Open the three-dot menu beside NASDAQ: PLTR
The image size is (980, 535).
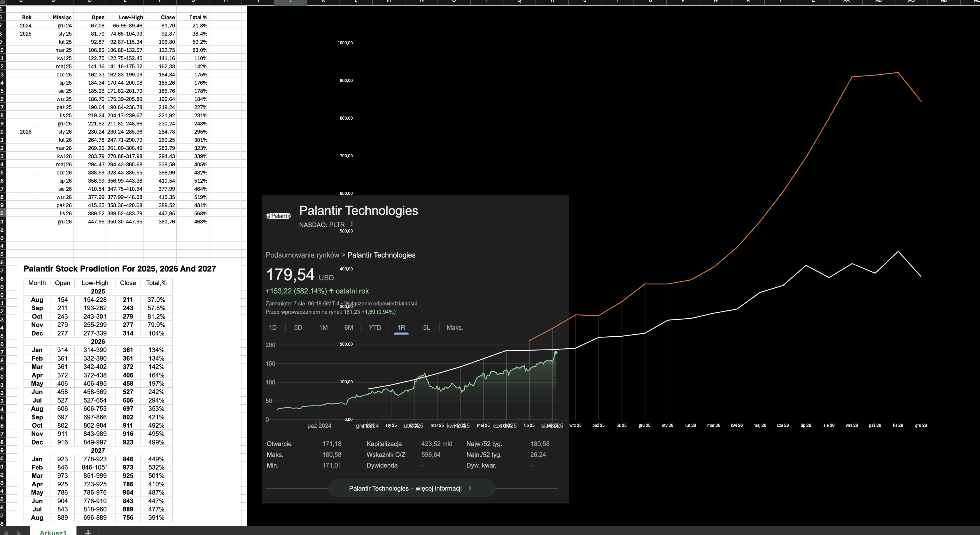tap(351, 225)
